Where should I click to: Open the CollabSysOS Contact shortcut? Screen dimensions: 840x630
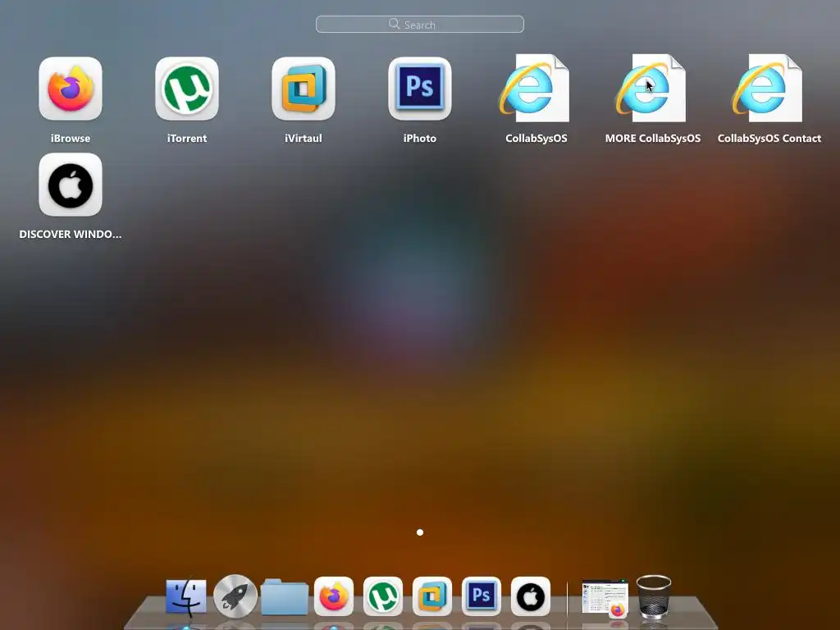click(x=768, y=89)
